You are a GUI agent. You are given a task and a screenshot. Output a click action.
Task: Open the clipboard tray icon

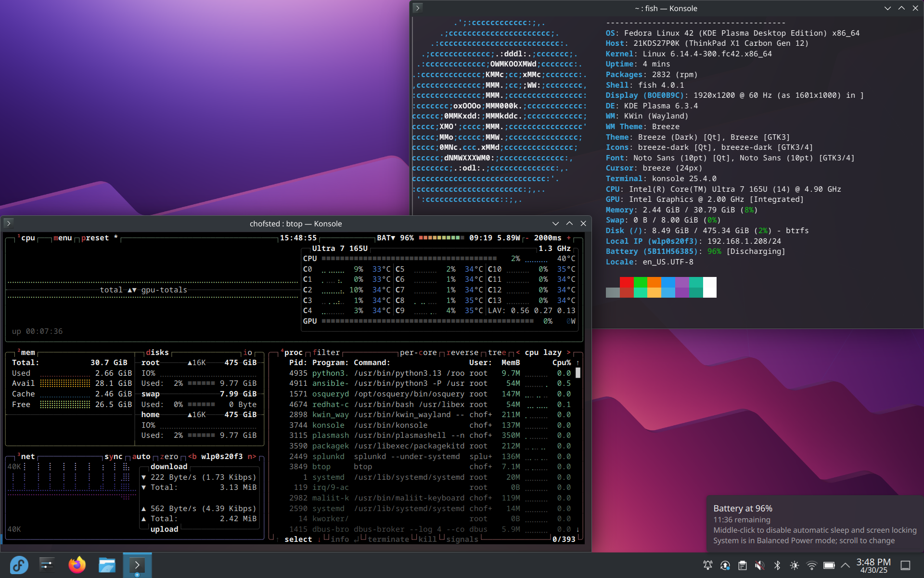tap(742, 565)
